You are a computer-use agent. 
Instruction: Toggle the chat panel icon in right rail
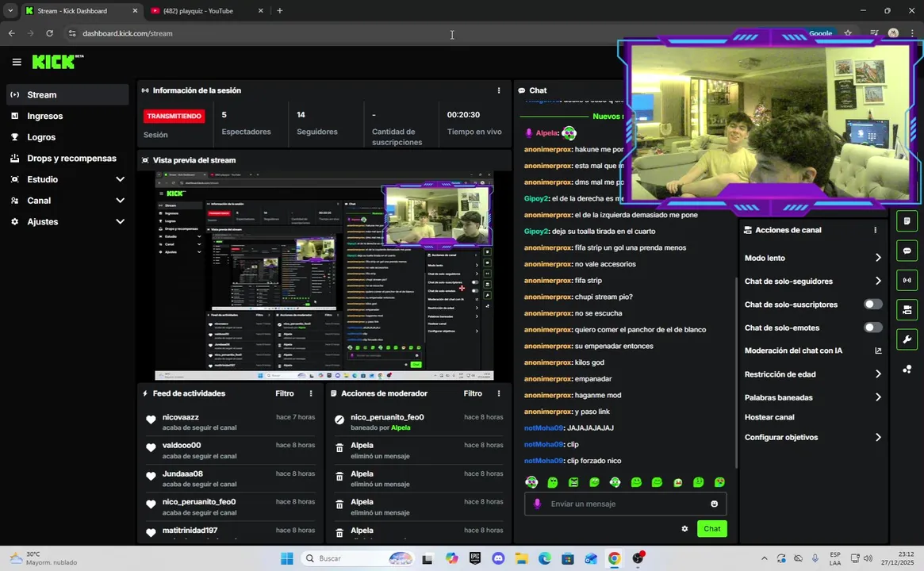coord(907,251)
